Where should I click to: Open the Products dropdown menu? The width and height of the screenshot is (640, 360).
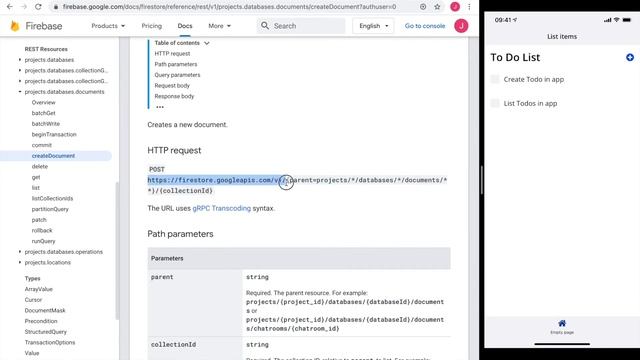click(108, 26)
